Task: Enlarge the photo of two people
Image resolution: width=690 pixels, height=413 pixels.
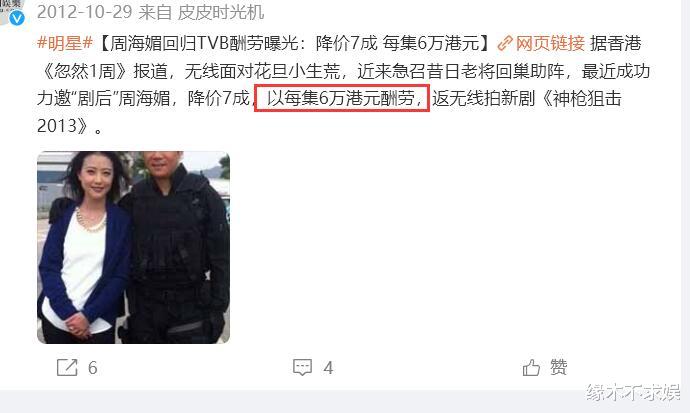Action: pyautogui.click(x=133, y=247)
